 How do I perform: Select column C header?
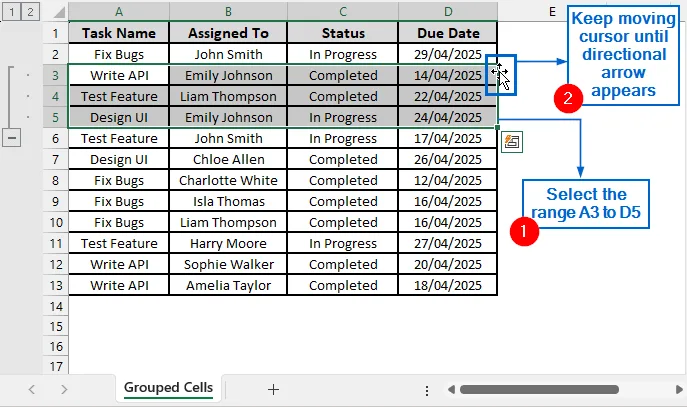343,12
